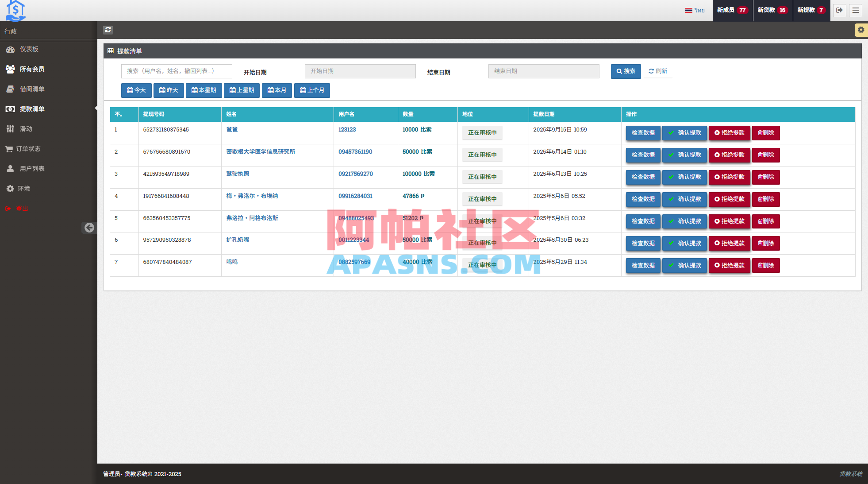Click the refresh icon above 提款清单 panel

click(x=108, y=30)
